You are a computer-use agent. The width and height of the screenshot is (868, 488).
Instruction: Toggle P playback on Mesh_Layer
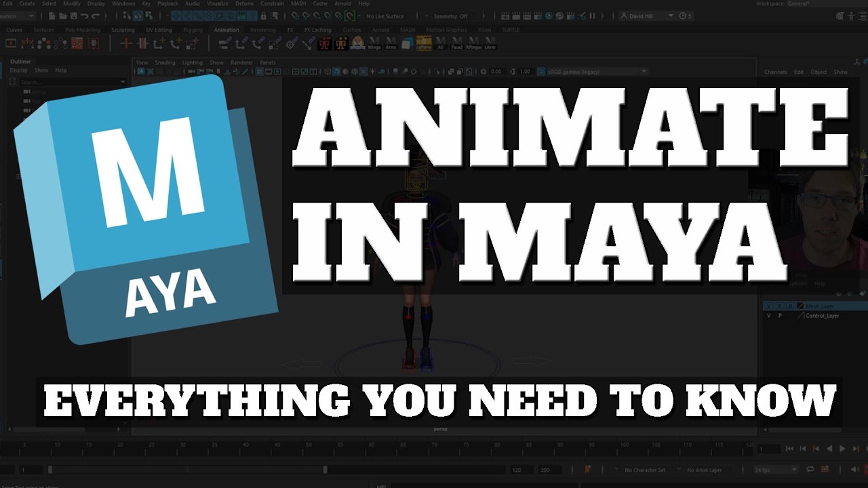pos(780,306)
